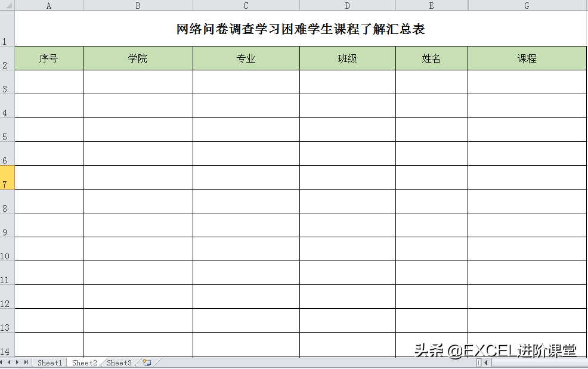The image size is (588, 369).
Task: Click the Select All corner button
Action: pyautogui.click(x=7, y=5)
